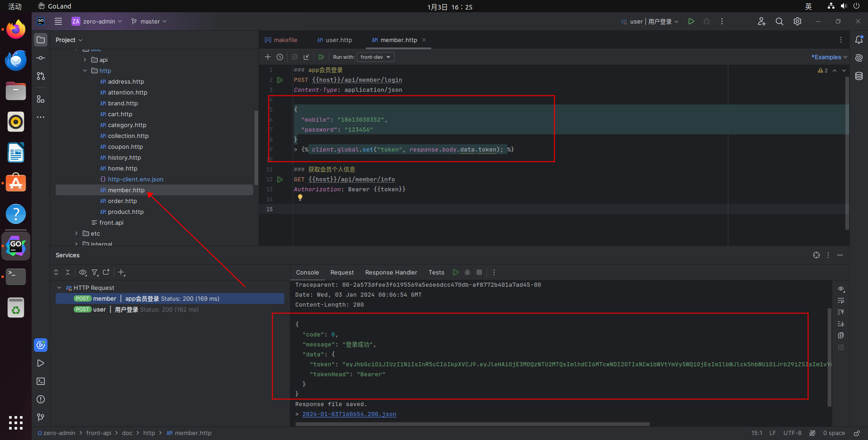Collapse all in Services tree

(x=68, y=272)
